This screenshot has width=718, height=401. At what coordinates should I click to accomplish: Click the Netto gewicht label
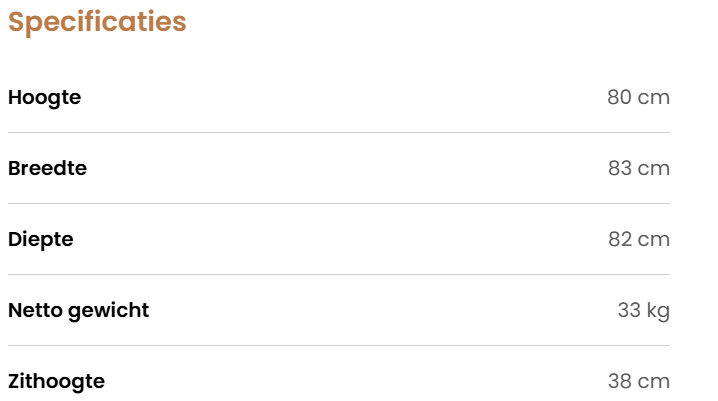point(78,311)
